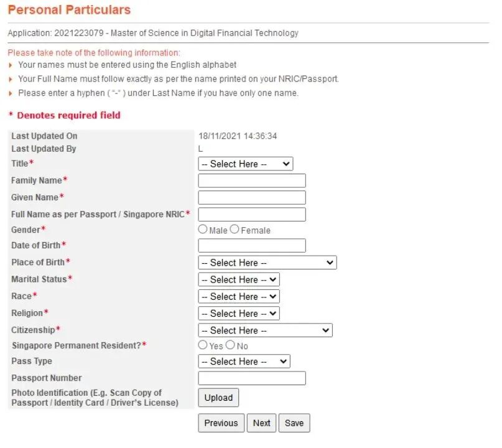
Task: Go back with the Previous button
Action: pyautogui.click(x=221, y=423)
